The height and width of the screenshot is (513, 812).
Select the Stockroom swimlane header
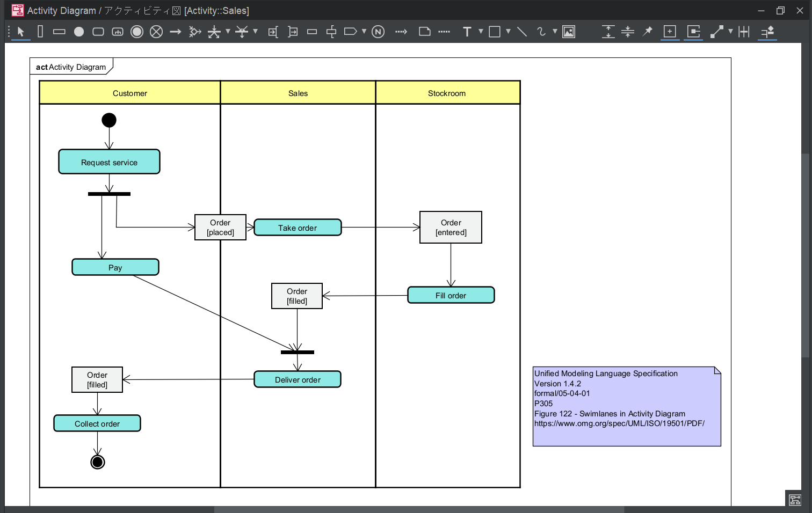(x=448, y=93)
